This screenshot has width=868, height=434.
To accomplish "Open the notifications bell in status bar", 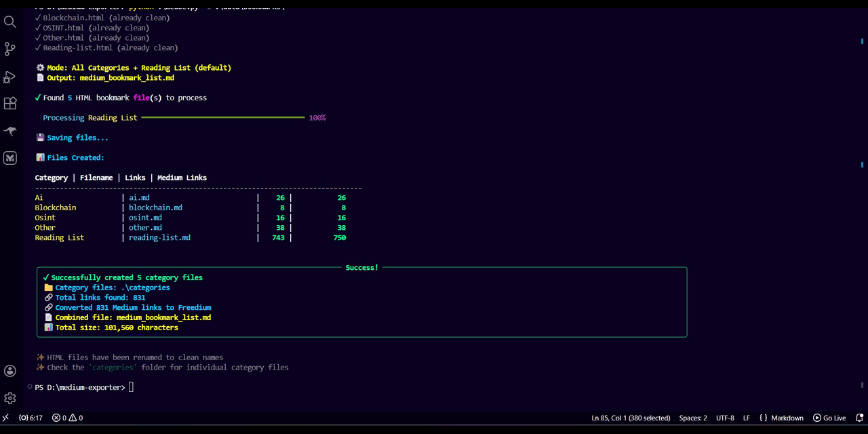I will [x=859, y=418].
